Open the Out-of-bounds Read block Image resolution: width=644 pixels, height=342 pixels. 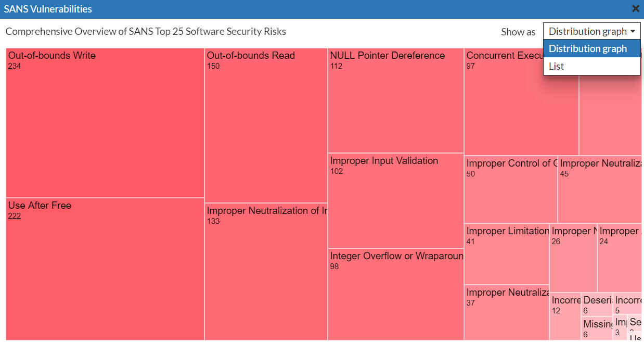click(266, 125)
